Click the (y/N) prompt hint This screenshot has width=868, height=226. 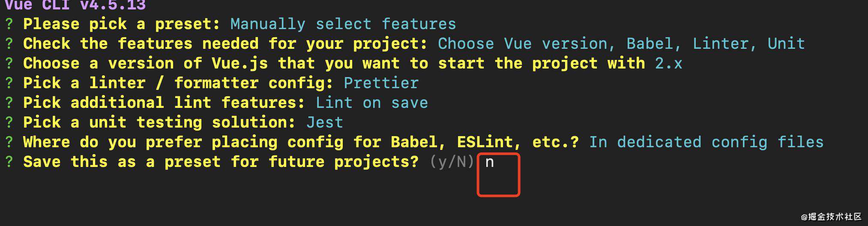(452, 162)
